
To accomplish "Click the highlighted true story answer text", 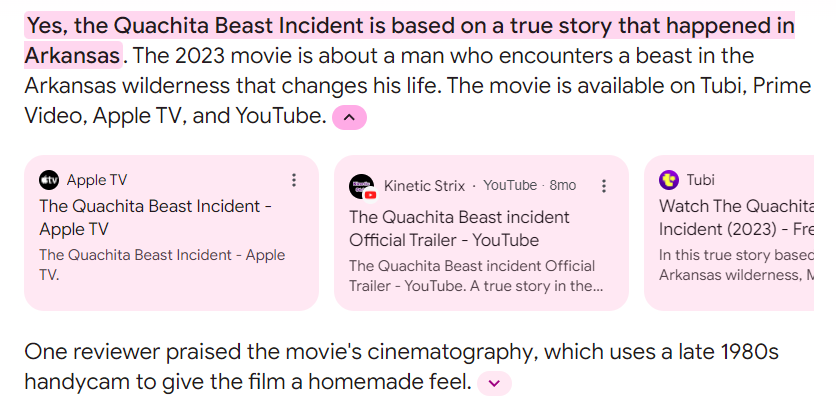I will click(410, 26).
